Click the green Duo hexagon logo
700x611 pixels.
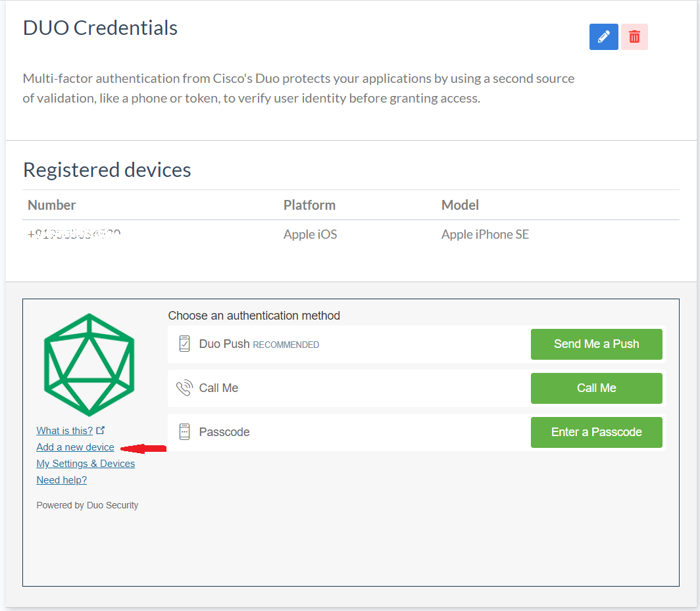[x=89, y=364]
